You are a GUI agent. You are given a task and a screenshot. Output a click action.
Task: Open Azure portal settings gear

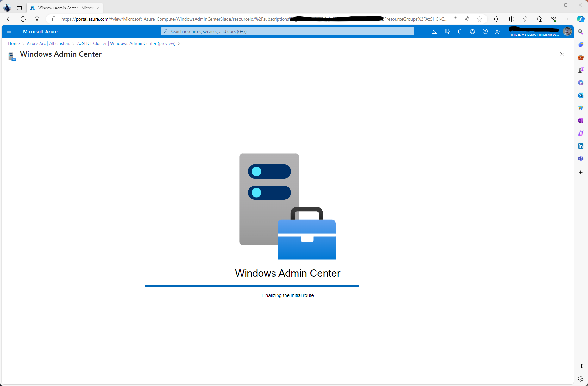point(472,31)
